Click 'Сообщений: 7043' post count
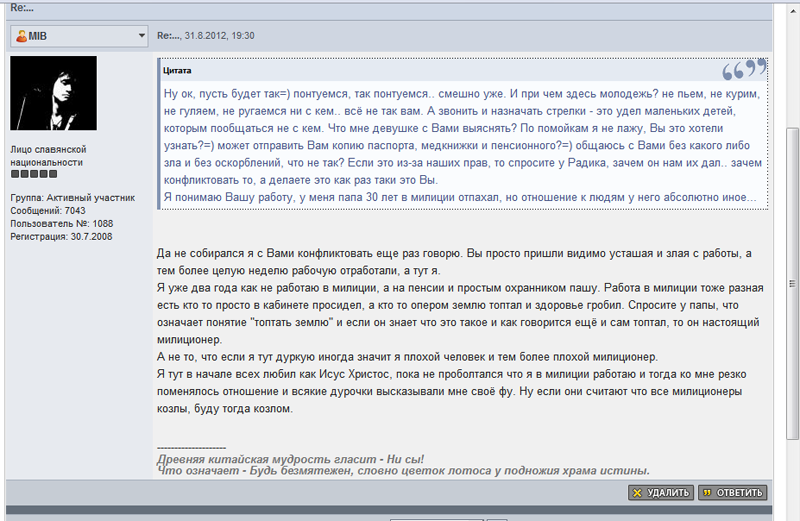The image size is (800, 521). point(48,211)
